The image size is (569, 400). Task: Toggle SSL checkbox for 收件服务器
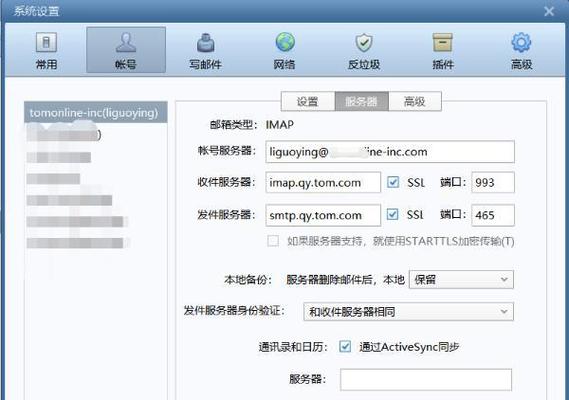[393, 182]
